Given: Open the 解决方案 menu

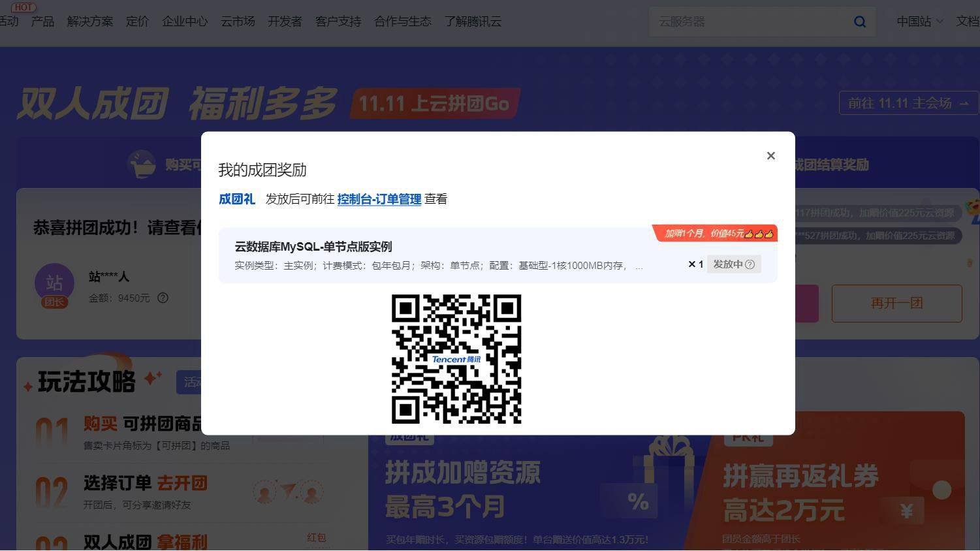Looking at the screenshot, I should coord(90,22).
